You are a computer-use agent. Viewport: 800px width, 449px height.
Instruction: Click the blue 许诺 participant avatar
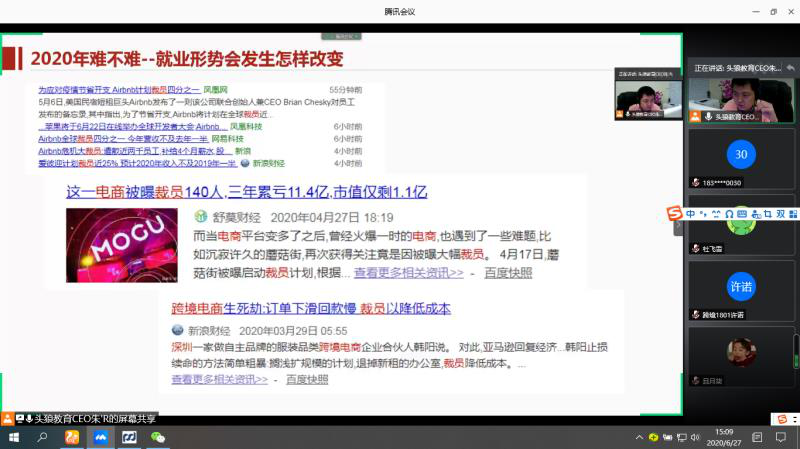(x=740, y=287)
